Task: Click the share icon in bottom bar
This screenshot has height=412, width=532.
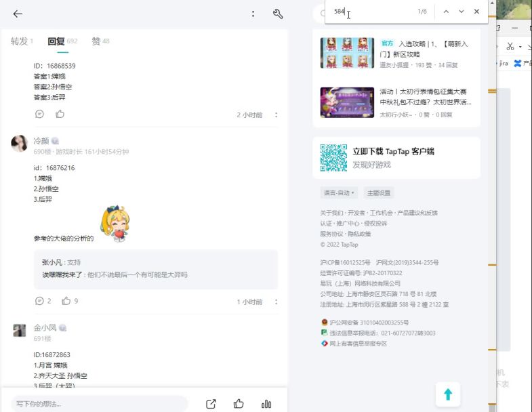Action: point(211,404)
